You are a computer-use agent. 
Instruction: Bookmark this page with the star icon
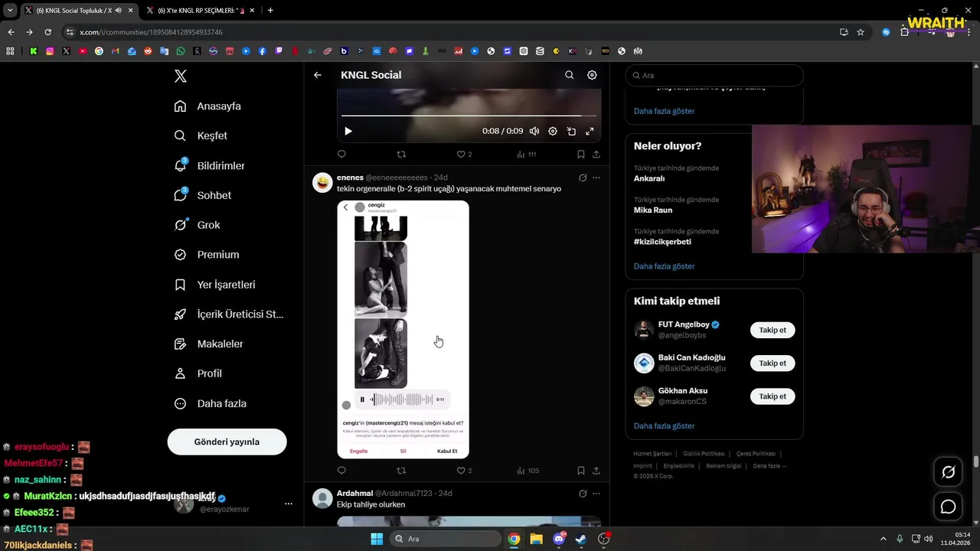point(861,32)
